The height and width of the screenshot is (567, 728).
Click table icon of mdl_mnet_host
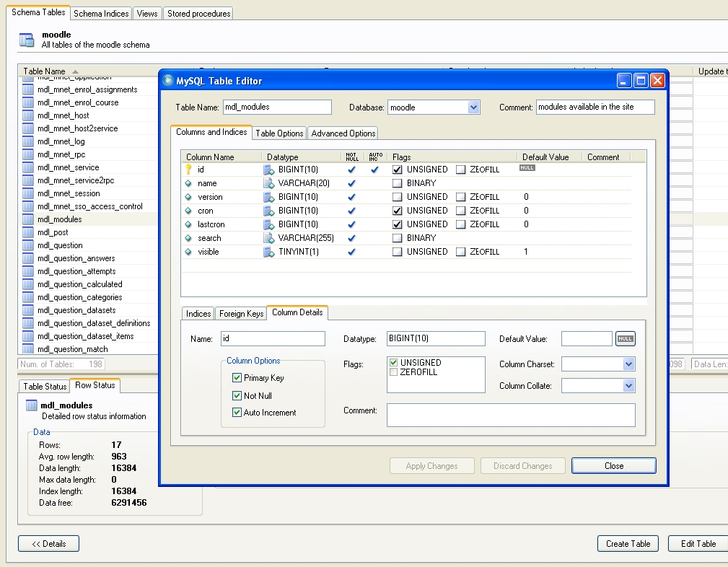pos(28,115)
